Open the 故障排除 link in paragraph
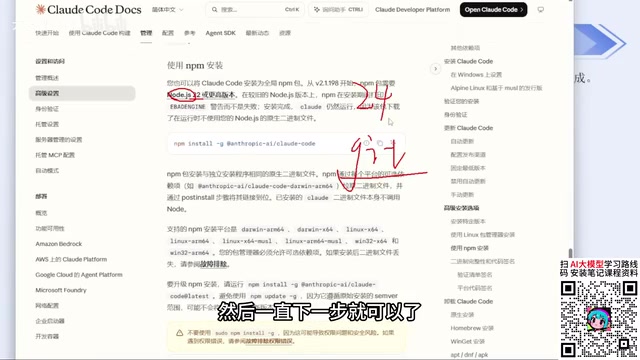640x360 pixels. click(214, 264)
